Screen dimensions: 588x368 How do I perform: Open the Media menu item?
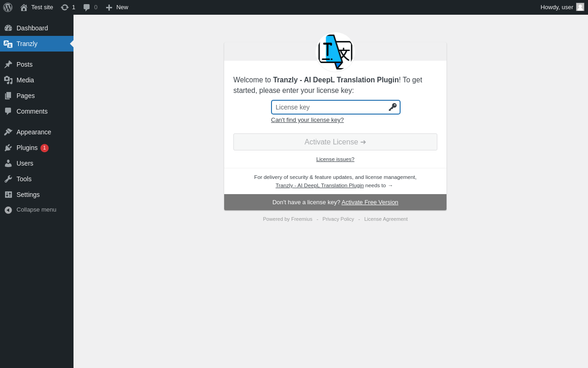click(x=37, y=80)
